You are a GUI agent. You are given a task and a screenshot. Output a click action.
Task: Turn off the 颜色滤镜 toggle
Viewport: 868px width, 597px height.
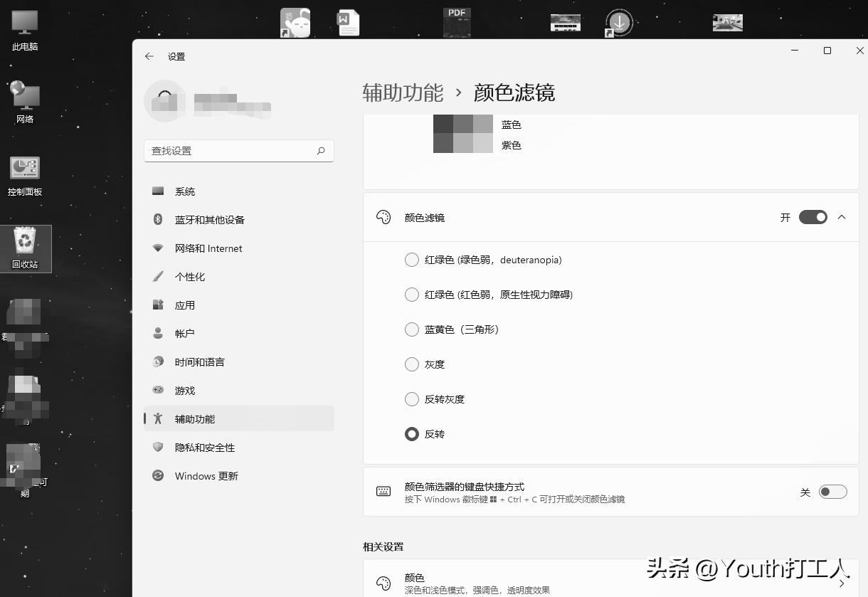[812, 217]
